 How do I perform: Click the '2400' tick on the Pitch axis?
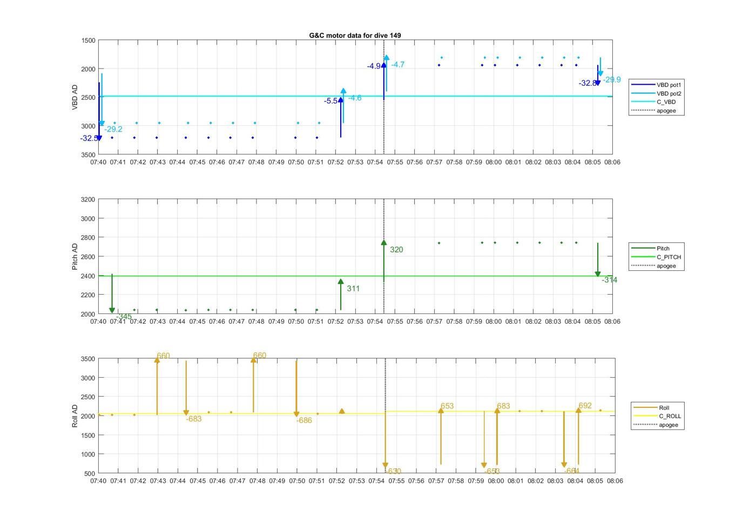point(87,276)
